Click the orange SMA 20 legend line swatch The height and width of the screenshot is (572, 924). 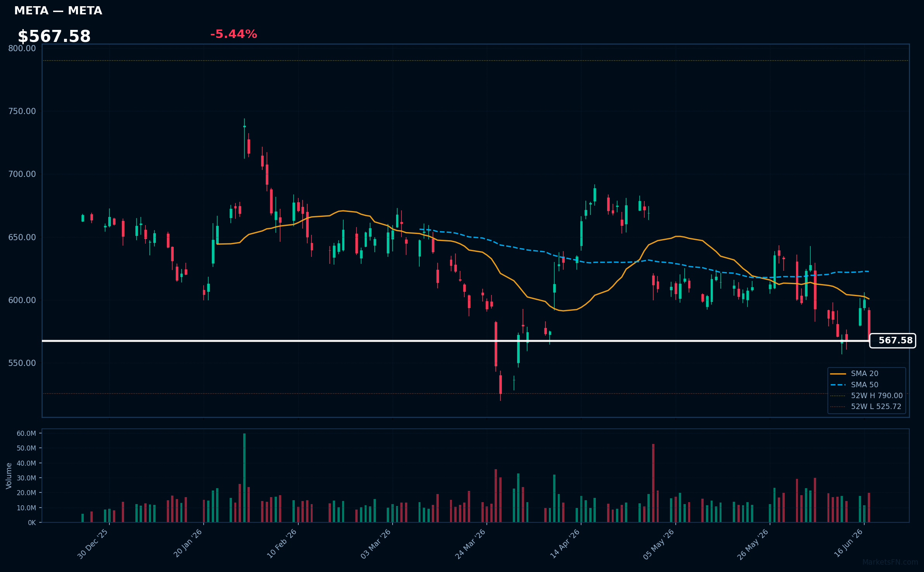pos(838,374)
